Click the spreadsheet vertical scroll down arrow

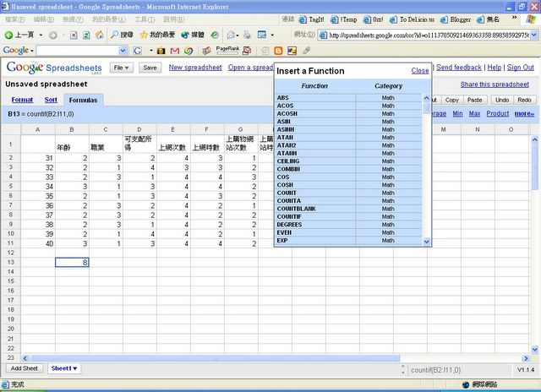tap(534, 350)
